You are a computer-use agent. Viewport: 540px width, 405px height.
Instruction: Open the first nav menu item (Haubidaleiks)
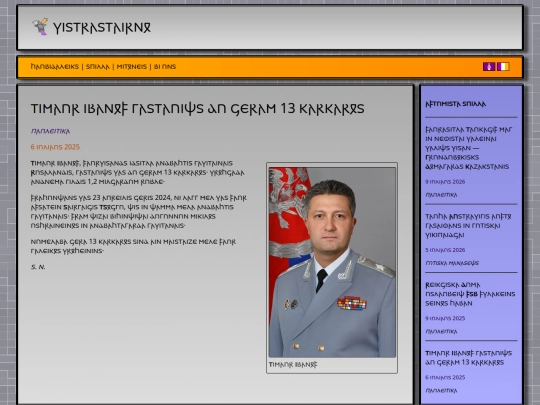54,66
